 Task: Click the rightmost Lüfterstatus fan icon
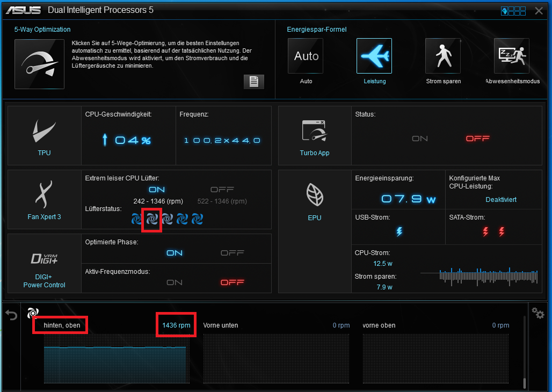point(197,219)
